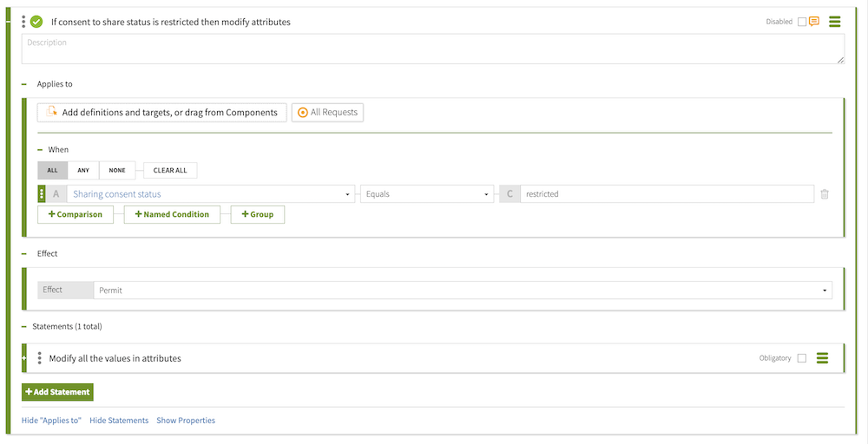868x444 pixels.
Task: Collapse the whole rule with top-left minus
Action: click(x=7, y=23)
